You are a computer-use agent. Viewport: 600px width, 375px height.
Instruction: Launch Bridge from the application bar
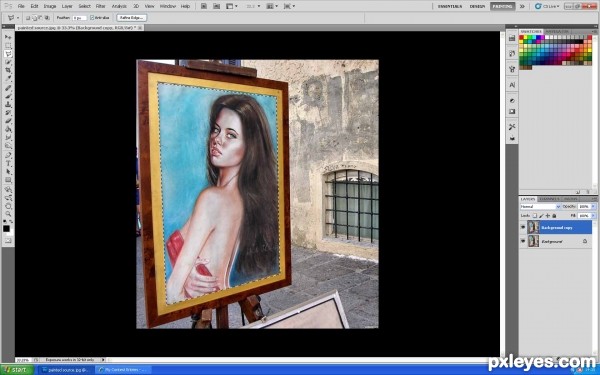point(204,6)
